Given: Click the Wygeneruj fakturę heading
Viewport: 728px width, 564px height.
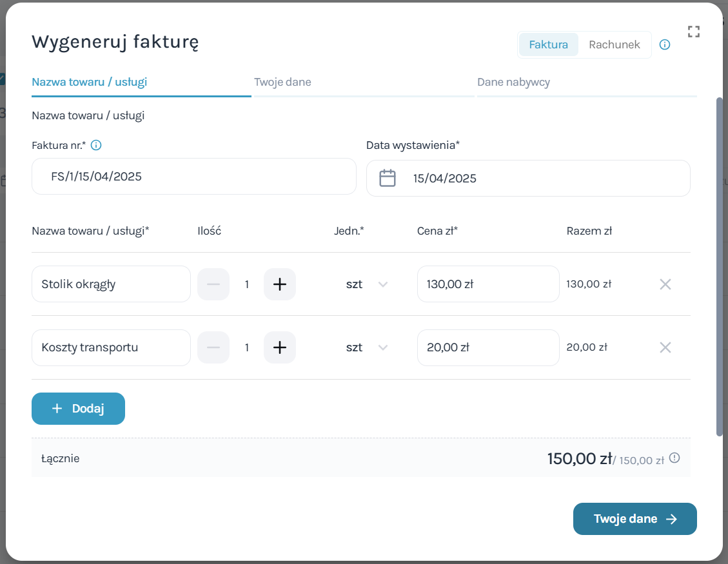Looking at the screenshot, I should (x=115, y=42).
